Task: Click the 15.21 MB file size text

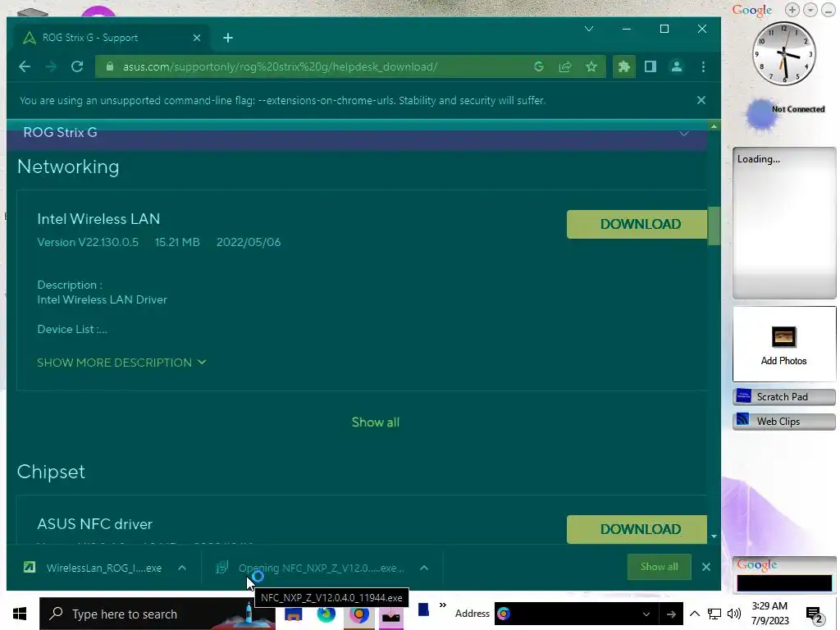Action: coord(177,242)
